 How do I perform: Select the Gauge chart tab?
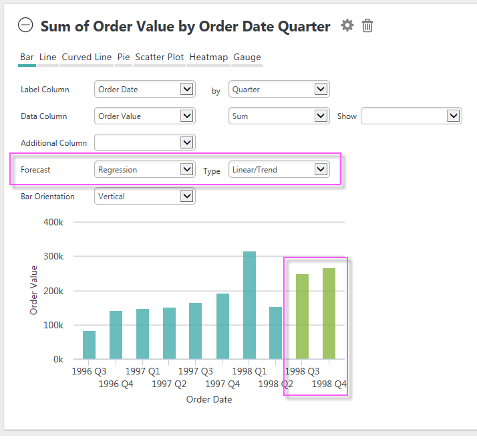pyautogui.click(x=247, y=58)
